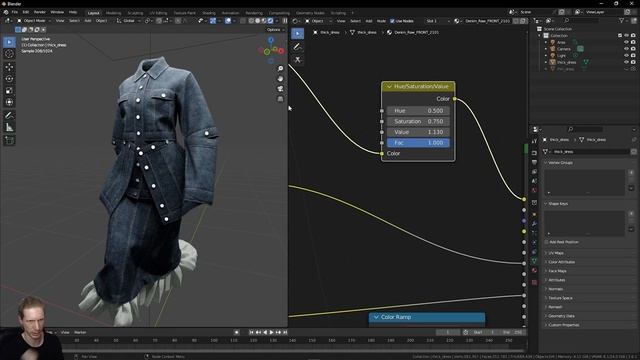The width and height of the screenshot is (640, 360).
Task: Open Global transform orientation dropdown
Action: pos(128,21)
